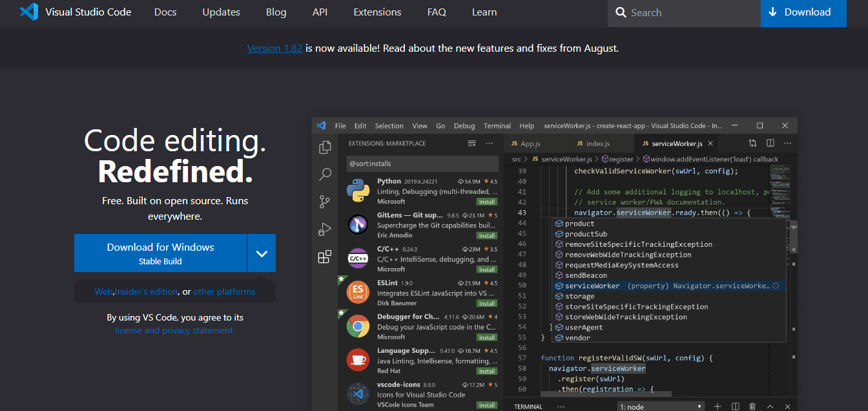Viewport: 868px width, 411px height.
Task: Split the editor with the split icon
Action: (x=770, y=143)
